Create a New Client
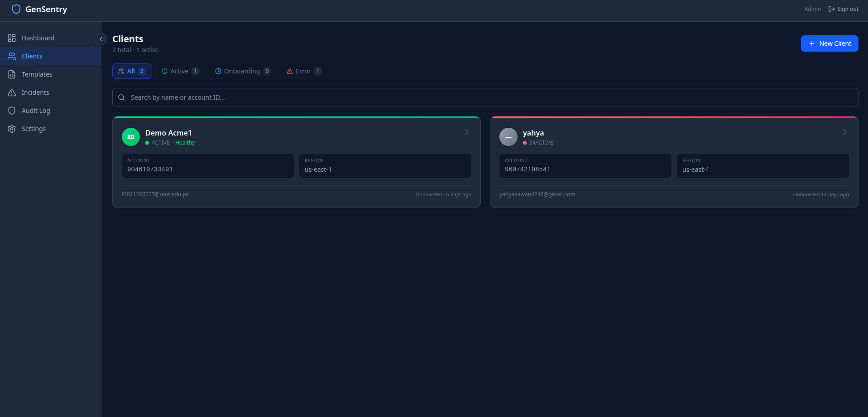The height and width of the screenshot is (417, 868). (x=830, y=44)
